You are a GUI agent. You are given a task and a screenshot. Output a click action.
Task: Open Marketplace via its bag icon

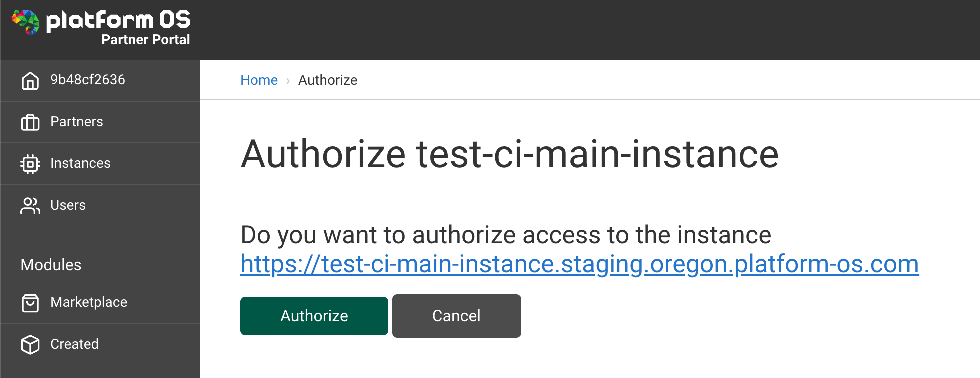tap(30, 302)
